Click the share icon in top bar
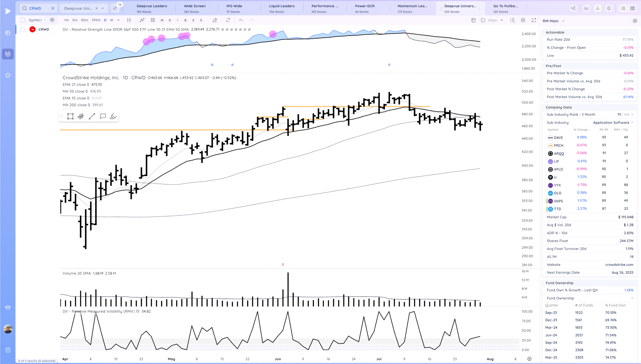641x364 pixels. tap(573, 8)
